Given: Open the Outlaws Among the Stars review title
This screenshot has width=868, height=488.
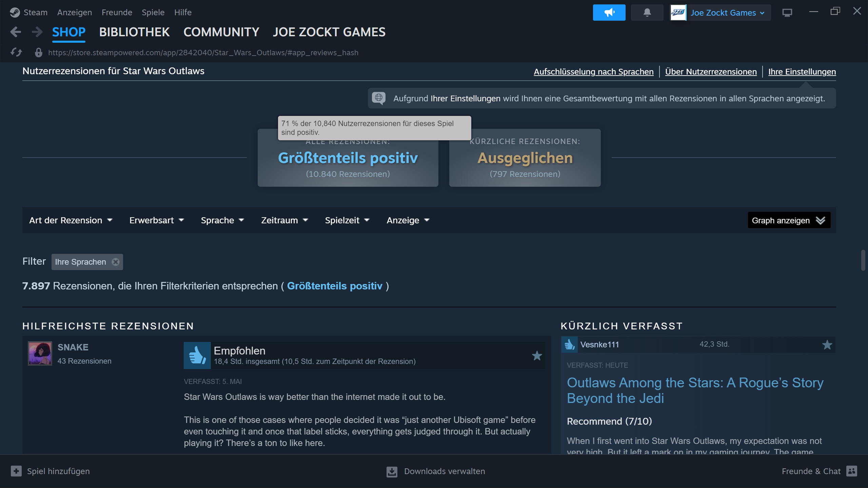Looking at the screenshot, I should [695, 390].
